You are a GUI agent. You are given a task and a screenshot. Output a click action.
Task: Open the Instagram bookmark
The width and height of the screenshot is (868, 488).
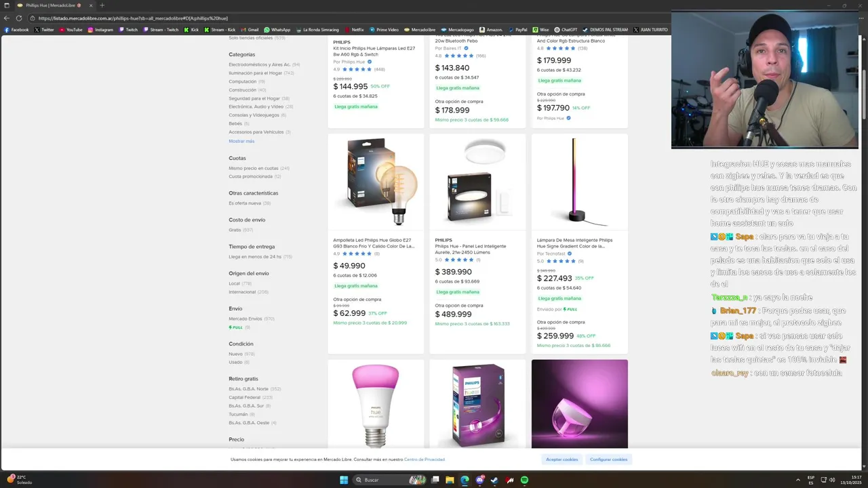click(100, 30)
